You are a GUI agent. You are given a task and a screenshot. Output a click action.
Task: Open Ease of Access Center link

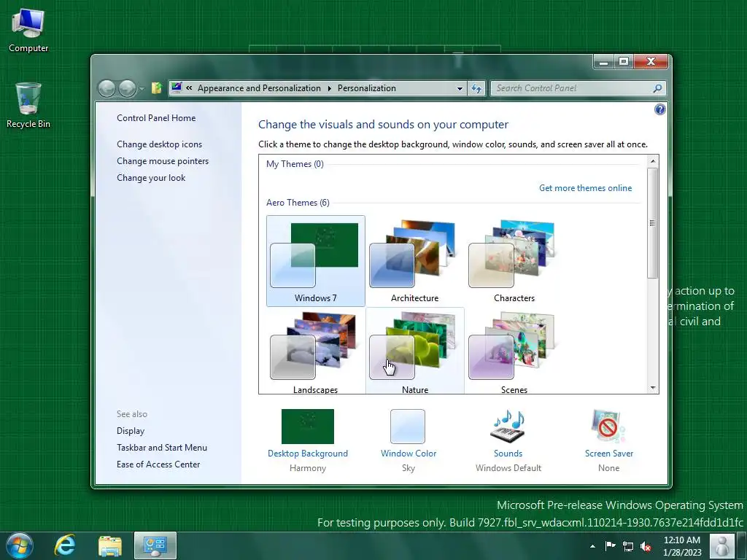pyautogui.click(x=158, y=464)
